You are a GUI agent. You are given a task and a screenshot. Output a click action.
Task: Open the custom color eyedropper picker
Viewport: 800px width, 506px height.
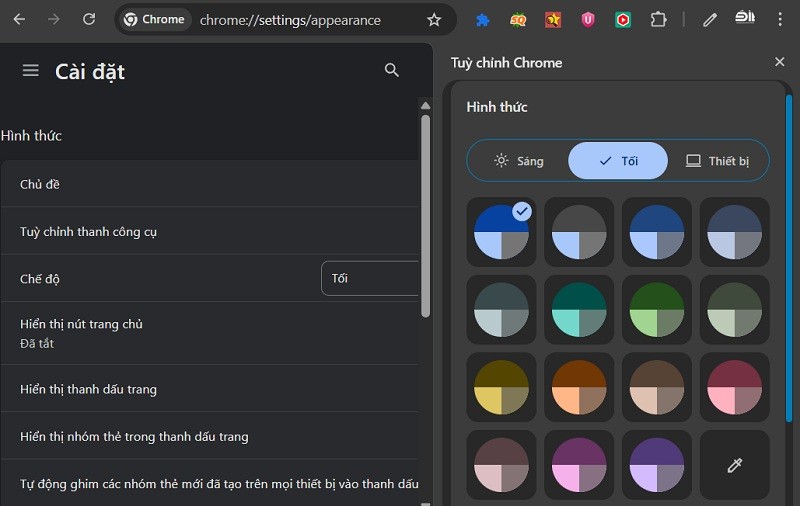click(x=734, y=465)
